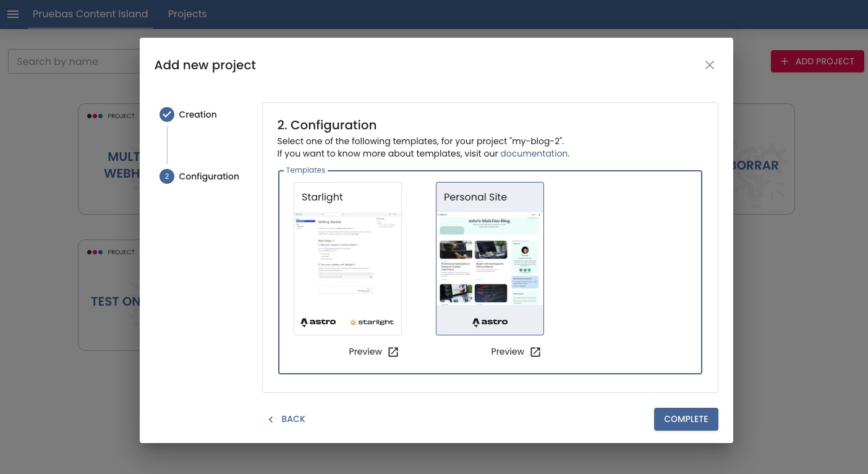Click the back chevron arrow icon

pos(271,420)
